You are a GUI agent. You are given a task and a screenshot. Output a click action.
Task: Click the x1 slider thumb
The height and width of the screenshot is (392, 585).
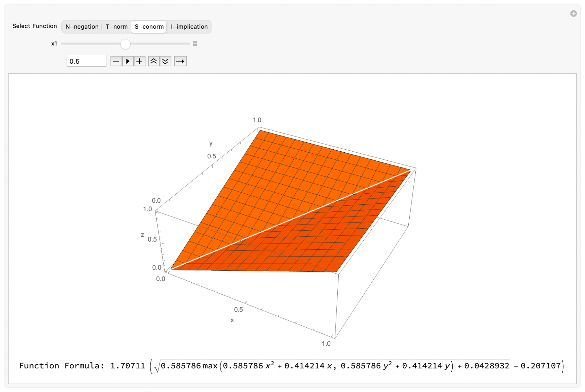(125, 44)
